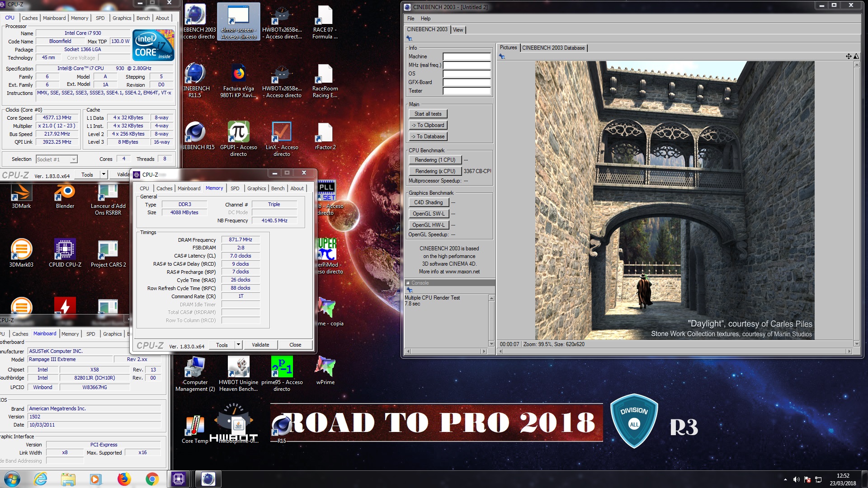The width and height of the screenshot is (868, 488).
Task: Click Close in CPU-Z Memory window
Action: pyautogui.click(x=295, y=345)
